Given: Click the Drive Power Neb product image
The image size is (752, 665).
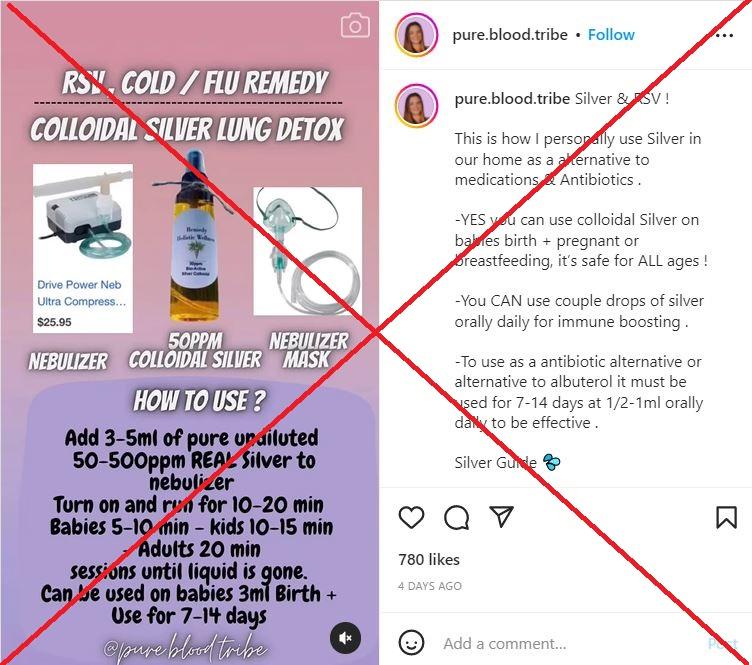Looking at the screenshot, I should click(x=83, y=248).
